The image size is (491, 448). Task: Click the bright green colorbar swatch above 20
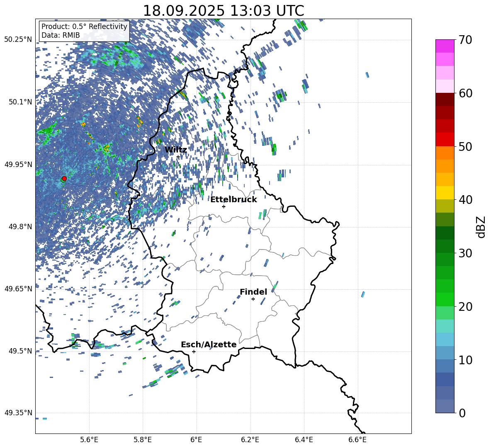pos(445,299)
